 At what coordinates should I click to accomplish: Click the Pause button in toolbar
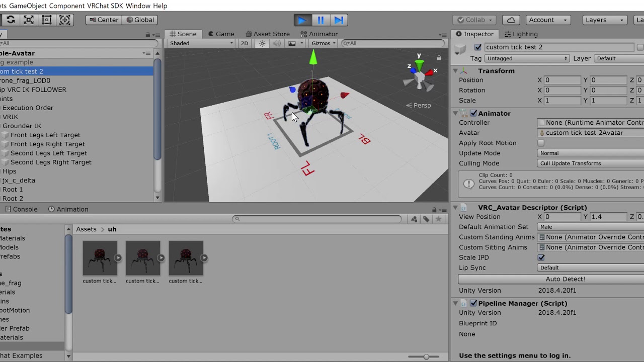click(x=320, y=20)
